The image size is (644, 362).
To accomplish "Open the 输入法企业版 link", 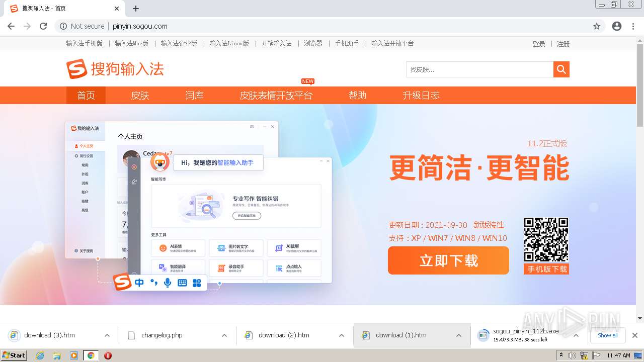I will pyautogui.click(x=179, y=43).
